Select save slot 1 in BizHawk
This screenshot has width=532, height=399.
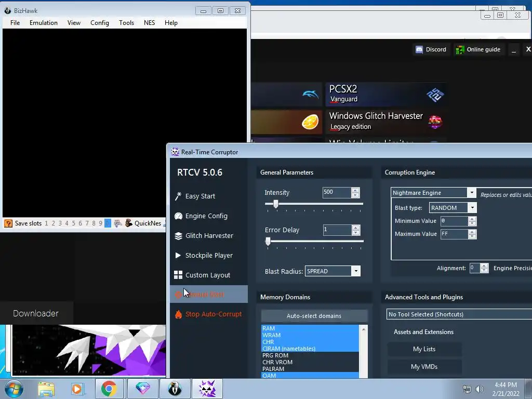pyautogui.click(x=46, y=223)
